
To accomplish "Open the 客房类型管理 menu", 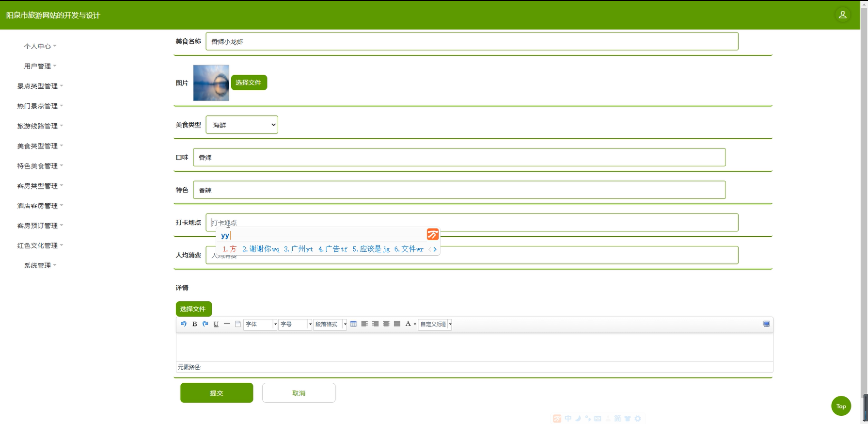I will click(x=40, y=185).
